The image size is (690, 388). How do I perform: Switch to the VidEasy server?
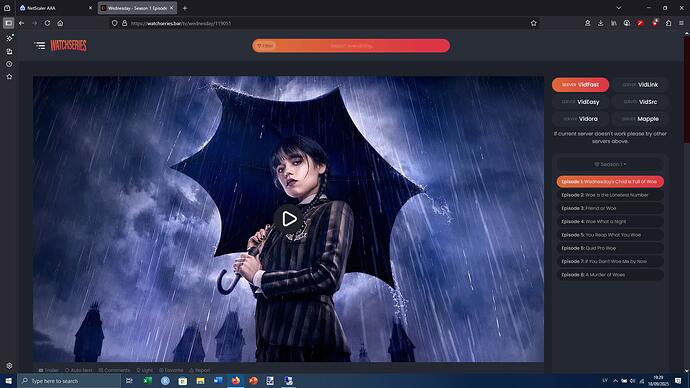pyautogui.click(x=580, y=102)
